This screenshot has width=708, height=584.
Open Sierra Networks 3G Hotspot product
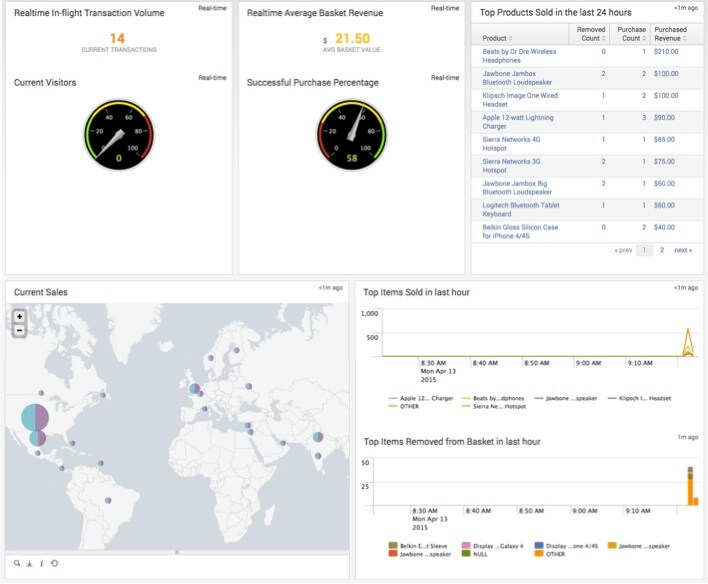click(511, 166)
